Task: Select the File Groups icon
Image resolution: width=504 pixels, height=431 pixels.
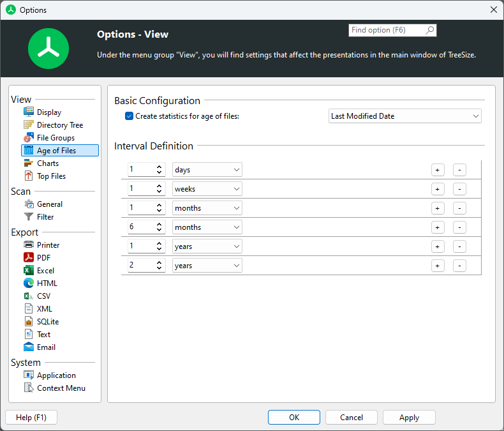Action: pos(29,138)
